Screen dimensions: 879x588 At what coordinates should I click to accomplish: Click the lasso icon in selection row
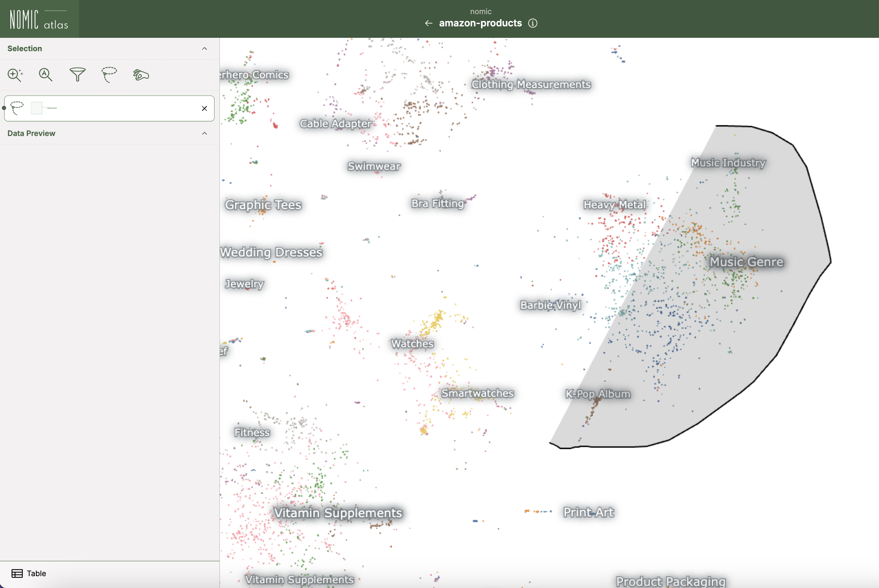(17, 108)
